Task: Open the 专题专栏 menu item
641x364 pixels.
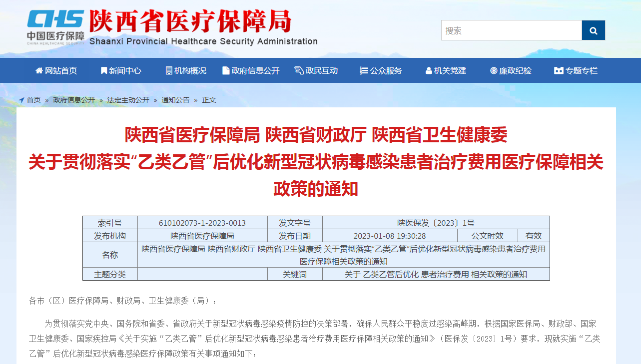Action: click(576, 71)
